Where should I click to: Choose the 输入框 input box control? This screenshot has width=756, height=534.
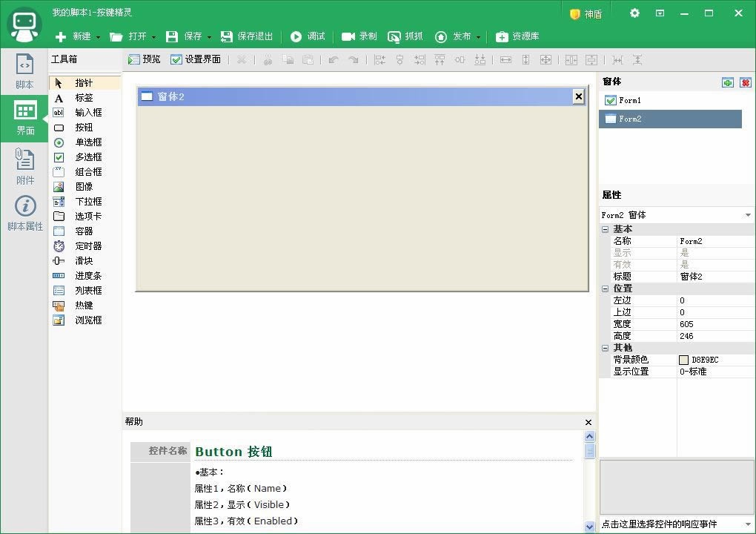coord(84,113)
